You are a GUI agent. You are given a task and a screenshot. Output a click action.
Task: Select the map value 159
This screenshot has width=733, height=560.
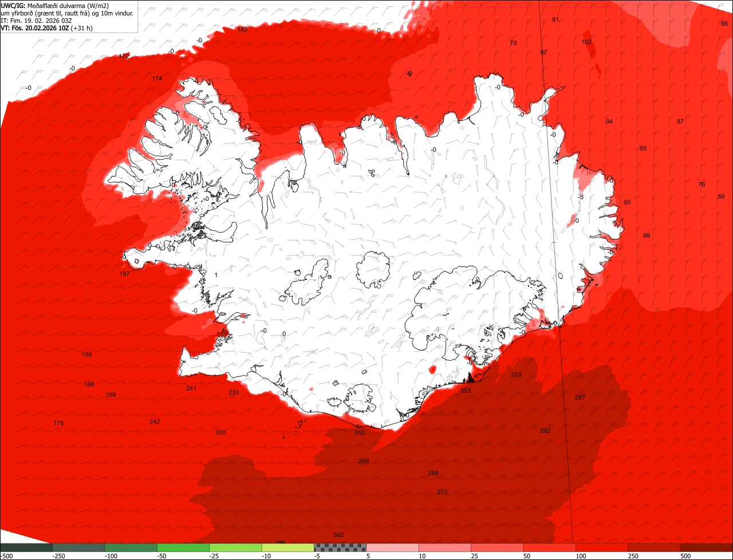pos(86,354)
